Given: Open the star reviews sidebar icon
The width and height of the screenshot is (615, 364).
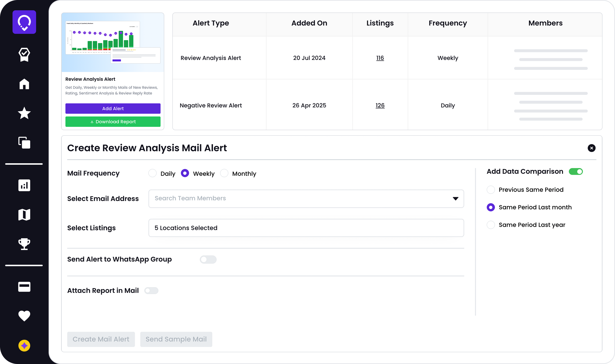Looking at the screenshot, I should (24, 113).
